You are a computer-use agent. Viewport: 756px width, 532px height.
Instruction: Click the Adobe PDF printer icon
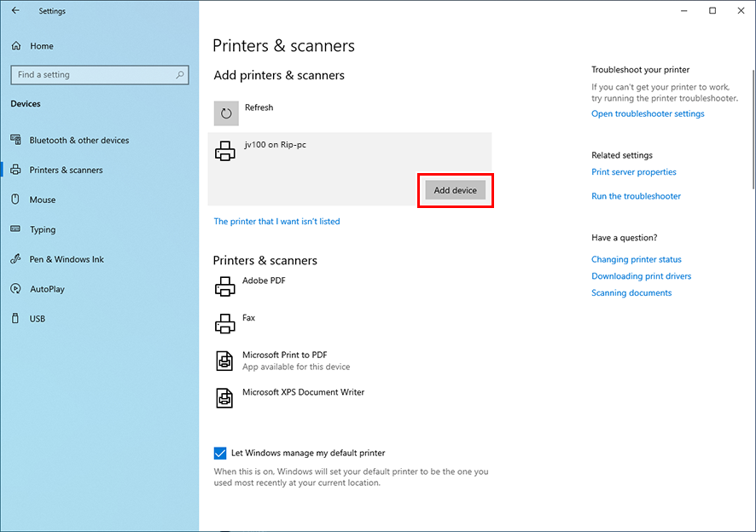[x=224, y=286]
